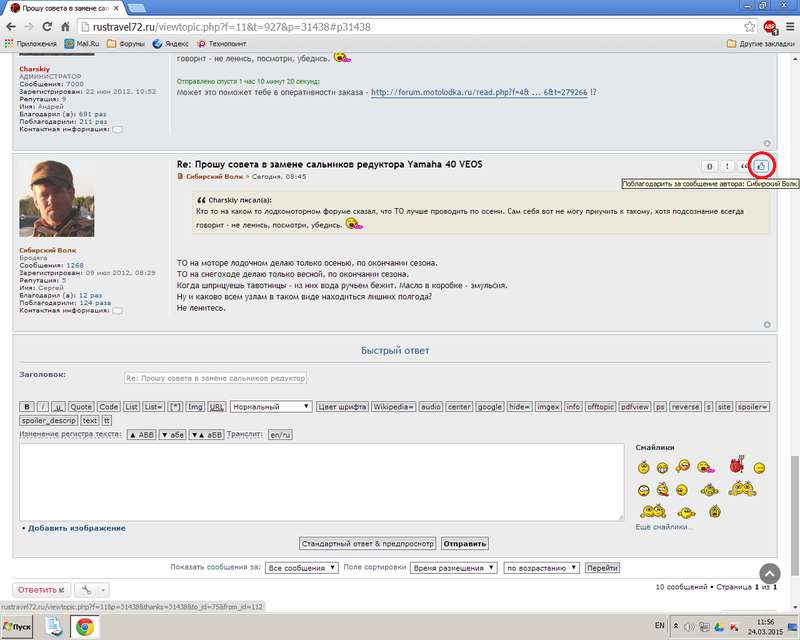Bookmark the page with the star icon
800x640 pixels.
(749, 27)
